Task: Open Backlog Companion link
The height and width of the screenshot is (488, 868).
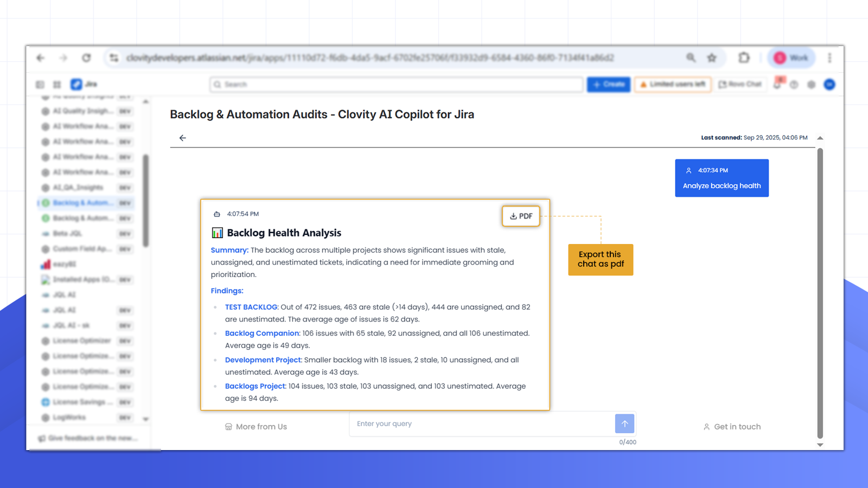Action: (262, 333)
